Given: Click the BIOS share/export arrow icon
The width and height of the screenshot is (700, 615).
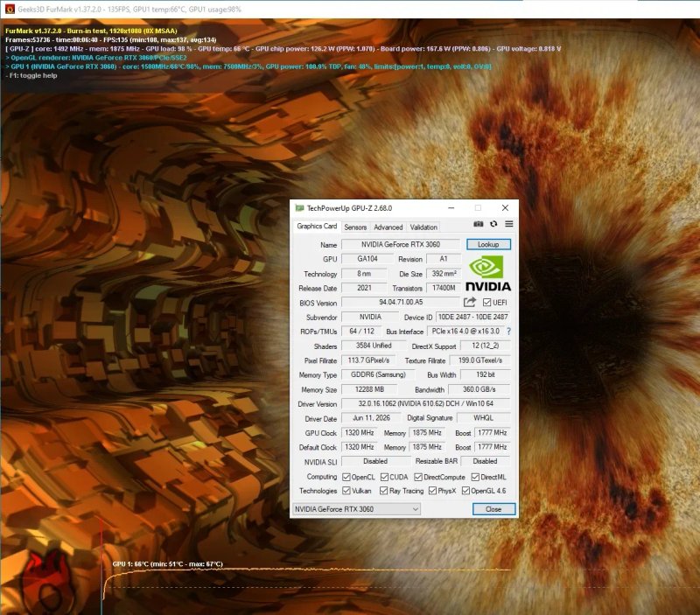Looking at the screenshot, I should pyautogui.click(x=470, y=302).
